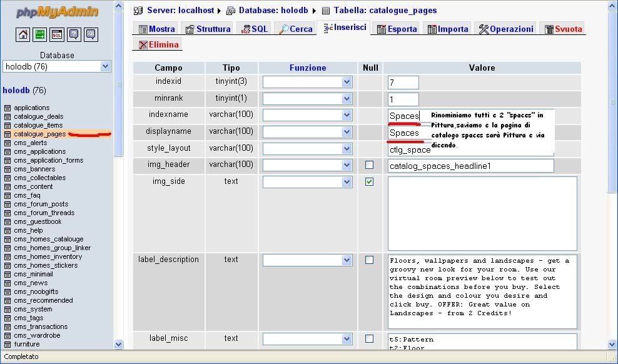The image size is (618, 364).
Task: Switch to the SQL tab
Action: pos(254,29)
